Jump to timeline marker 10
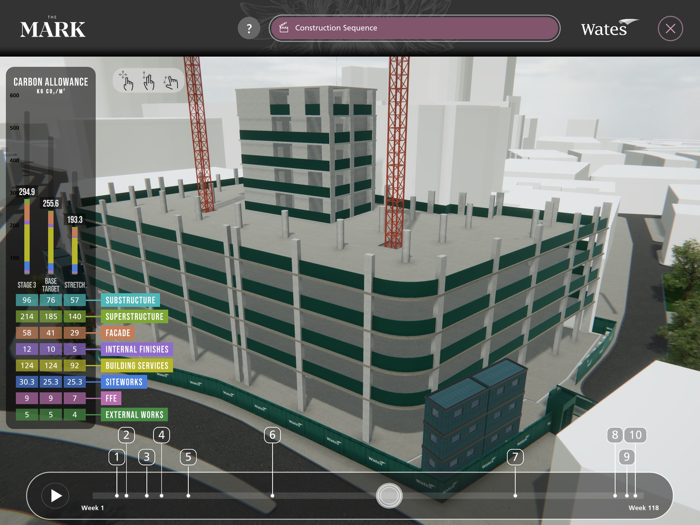Screen dimensions: 700x525 click(635, 435)
